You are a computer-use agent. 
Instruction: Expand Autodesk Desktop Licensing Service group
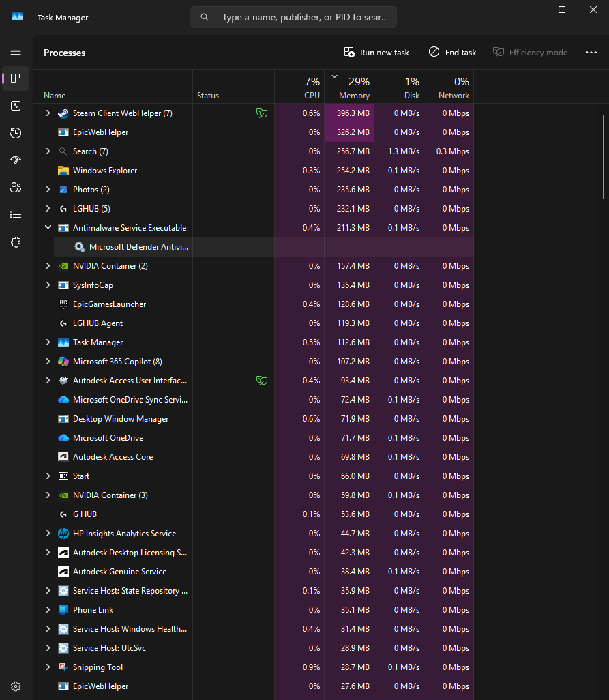(x=48, y=552)
